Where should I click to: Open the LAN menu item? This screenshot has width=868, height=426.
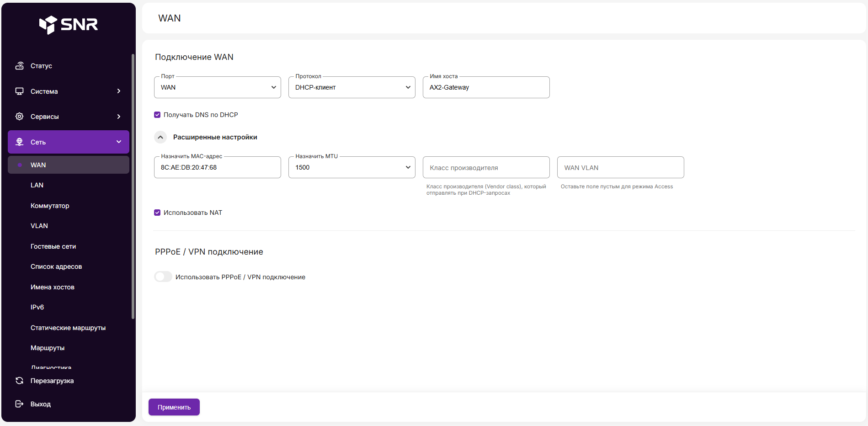(37, 185)
